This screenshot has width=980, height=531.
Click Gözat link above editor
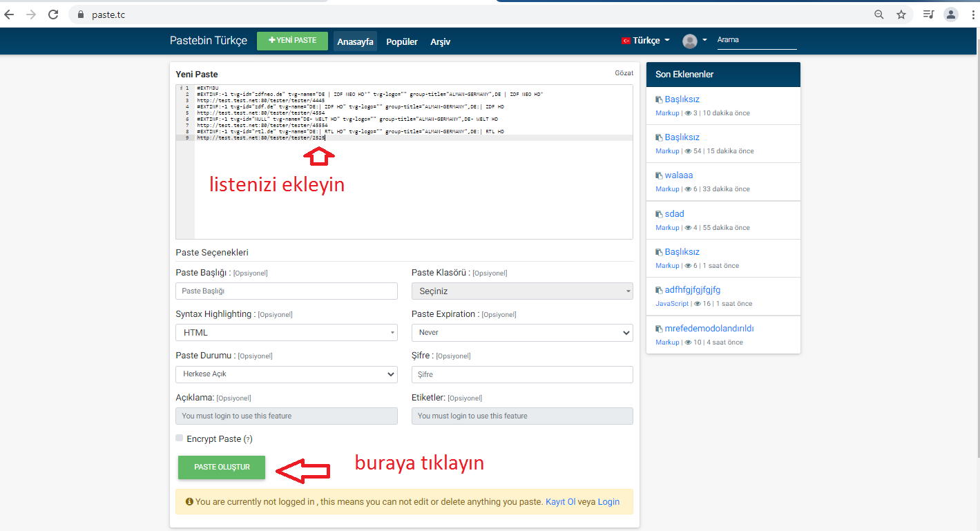point(624,73)
